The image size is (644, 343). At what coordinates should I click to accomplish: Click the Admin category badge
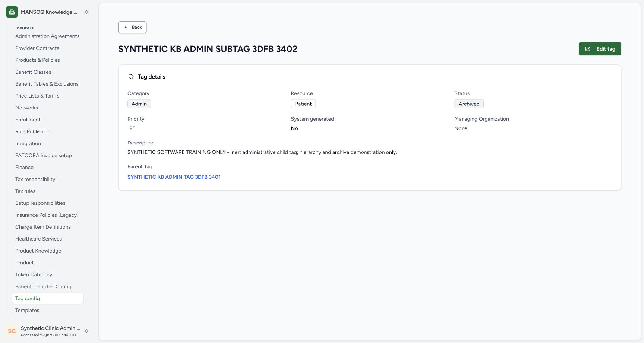139,104
